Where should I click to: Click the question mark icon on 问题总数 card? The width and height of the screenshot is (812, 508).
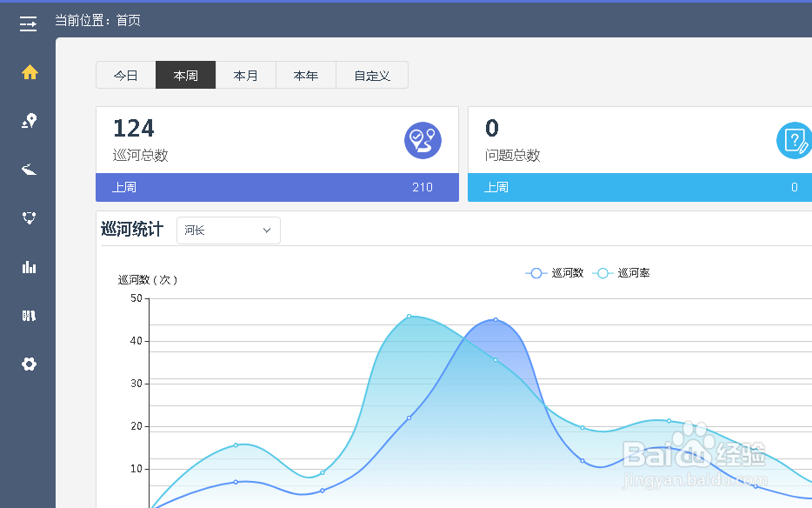(x=794, y=140)
